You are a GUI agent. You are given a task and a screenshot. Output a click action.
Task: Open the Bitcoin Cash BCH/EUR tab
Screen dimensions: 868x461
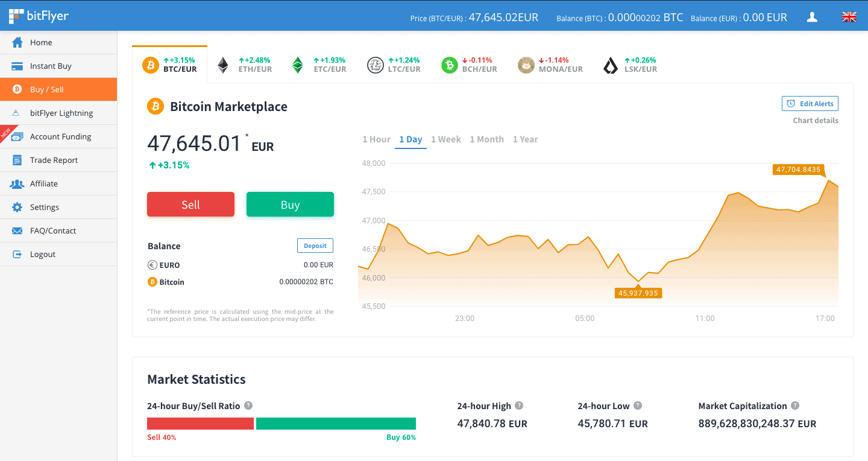pos(470,65)
